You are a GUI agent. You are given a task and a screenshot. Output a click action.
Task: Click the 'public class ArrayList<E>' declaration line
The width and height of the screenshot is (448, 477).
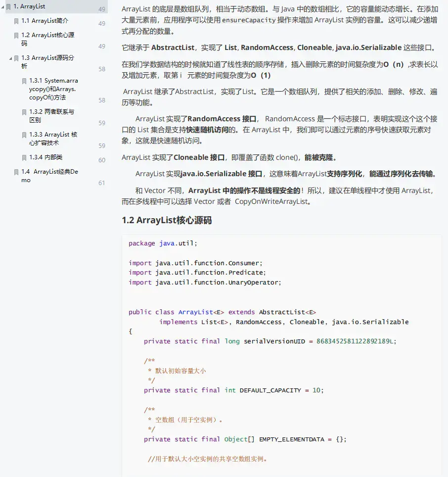(222, 312)
